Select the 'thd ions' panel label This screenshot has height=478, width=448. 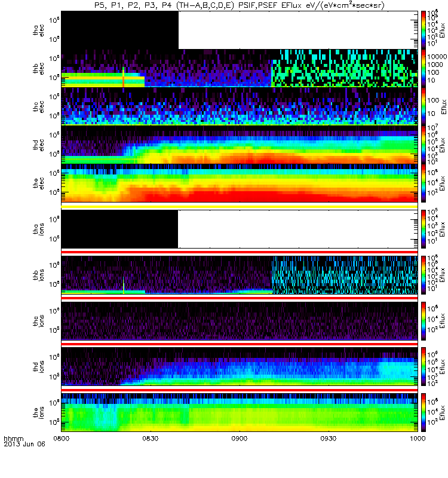39,367
